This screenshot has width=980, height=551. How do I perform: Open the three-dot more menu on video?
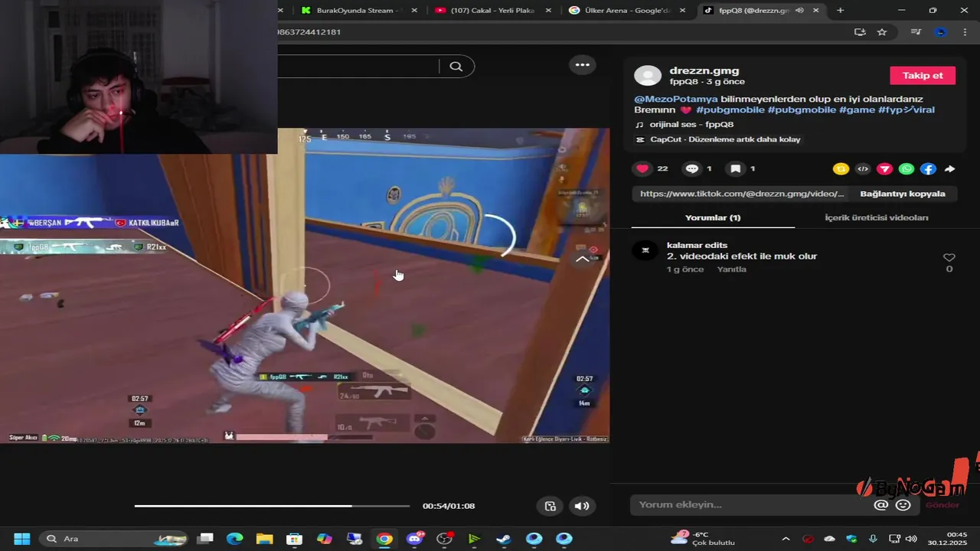[x=583, y=65]
